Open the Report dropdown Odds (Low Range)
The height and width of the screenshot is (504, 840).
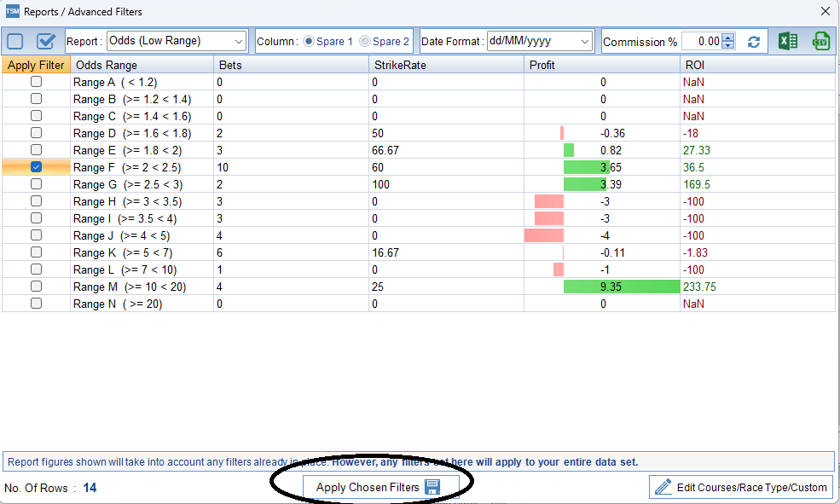[177, 41]
